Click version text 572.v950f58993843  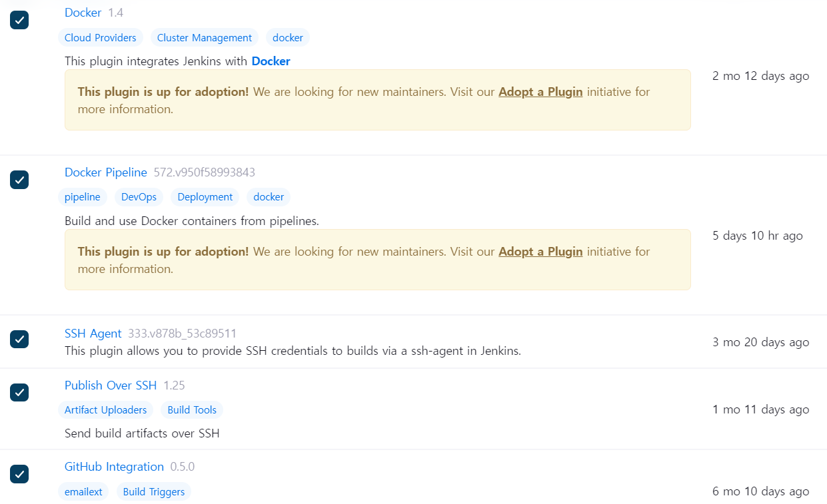tap(205, 172)
